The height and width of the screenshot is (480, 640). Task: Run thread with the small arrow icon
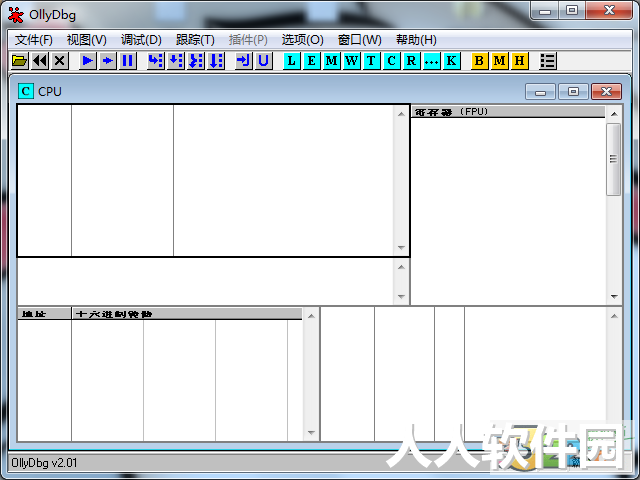point(107,61)
